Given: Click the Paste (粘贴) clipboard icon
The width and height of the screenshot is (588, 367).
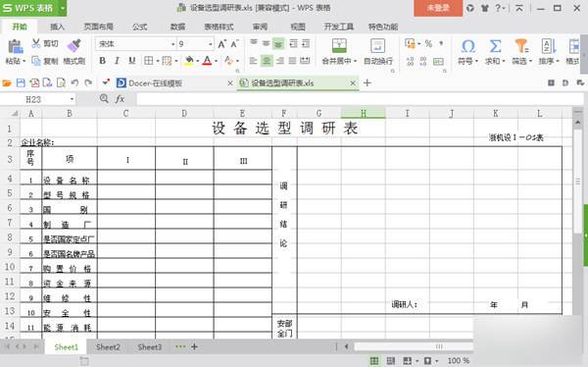Looking at the screenshot, I should [16, 46].
